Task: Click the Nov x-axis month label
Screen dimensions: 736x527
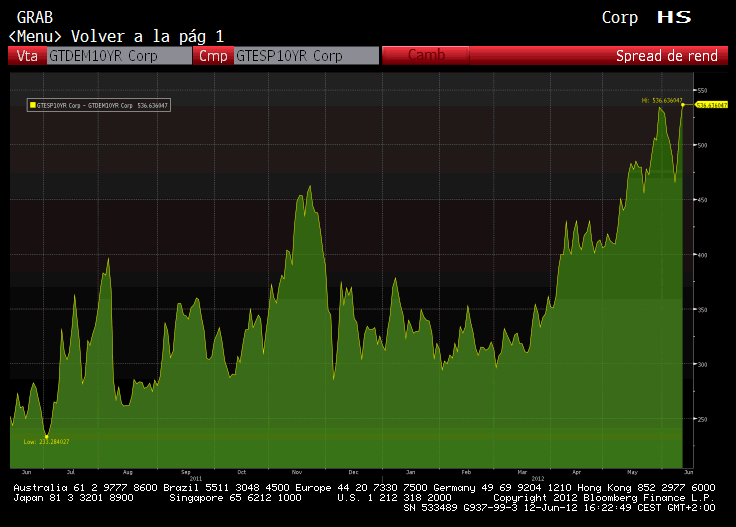Action: tap(297, 472)
